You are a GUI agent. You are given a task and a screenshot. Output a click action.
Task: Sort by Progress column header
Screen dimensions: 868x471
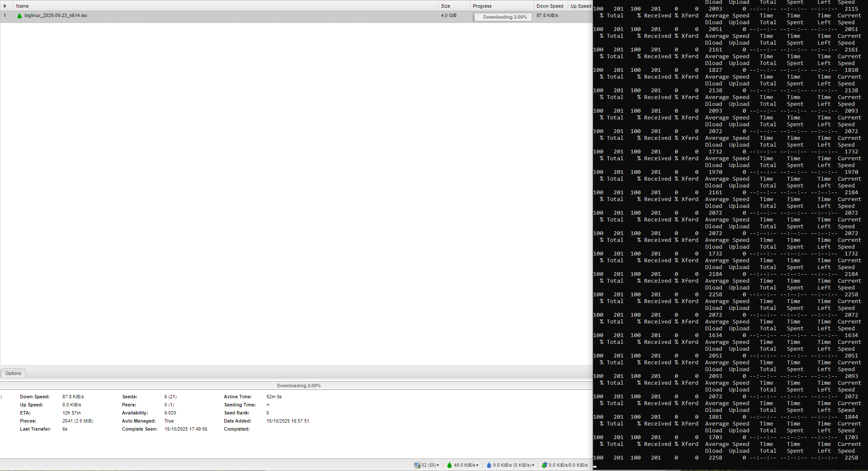pyautogui.click(x=482, y=6)
